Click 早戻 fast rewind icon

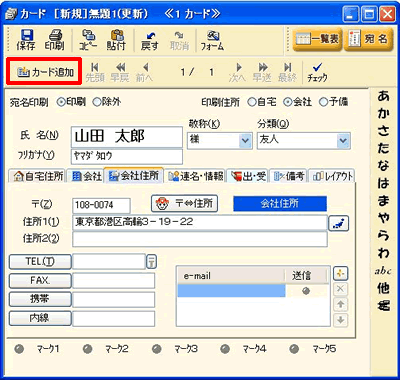click(x=120, y=72)
